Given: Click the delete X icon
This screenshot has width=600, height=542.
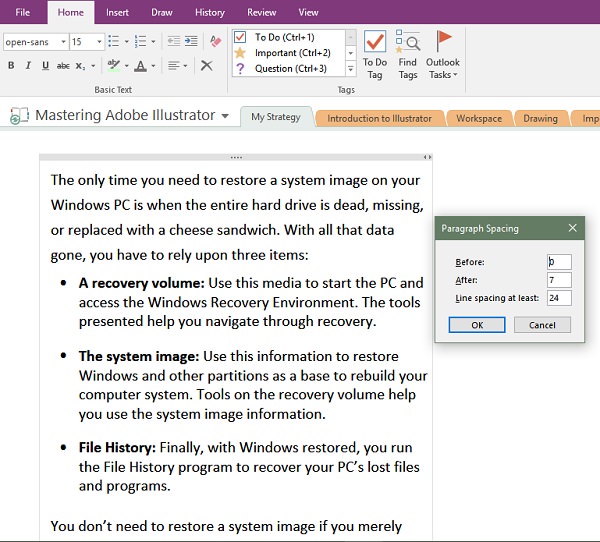Looking at the screenshot, I should tap(207, 65).
